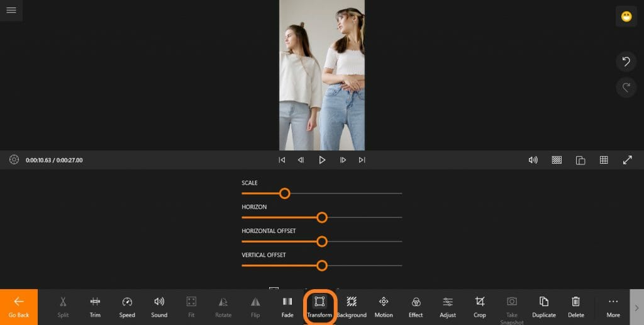The width and height of the screenshot is (644, 325).
Task: Duplicate the selected clip
Action: [544, 307]
